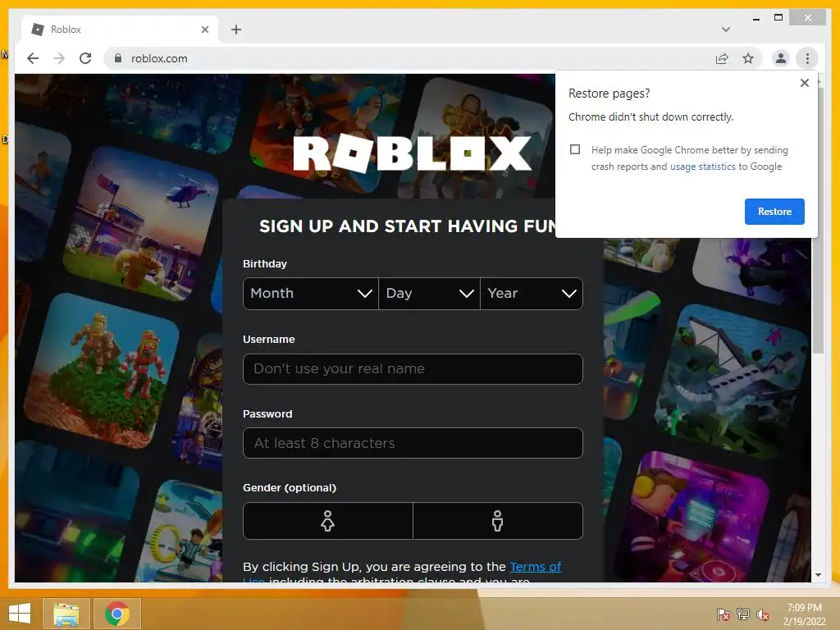Open the tab search chevron
The height and width of the screenshot is (630, 840).
[x=725, y=30]
